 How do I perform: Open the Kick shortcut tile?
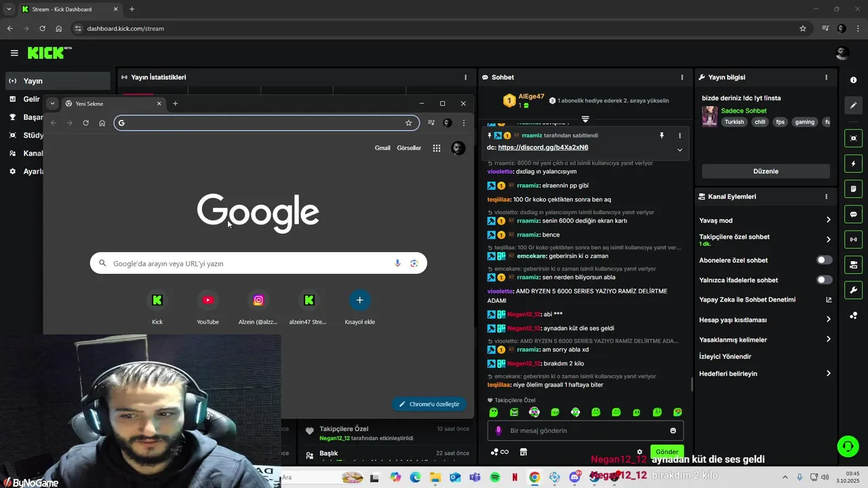157,307
